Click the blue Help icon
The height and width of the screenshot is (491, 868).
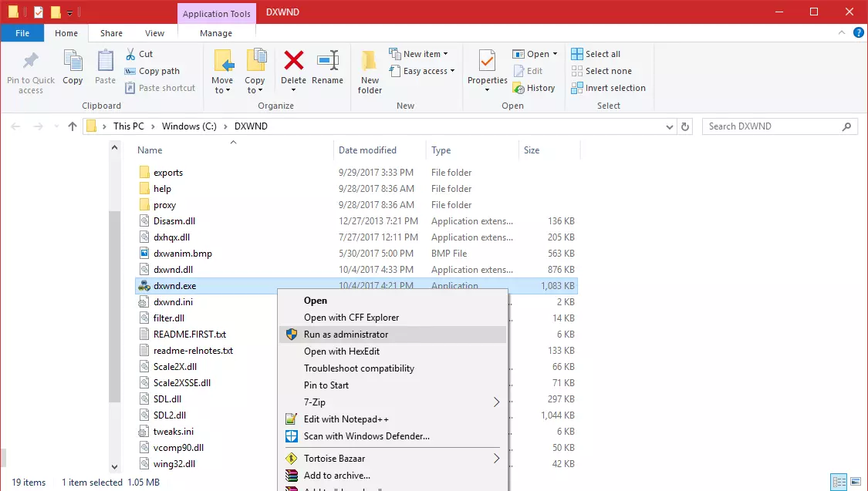[859, 32]
